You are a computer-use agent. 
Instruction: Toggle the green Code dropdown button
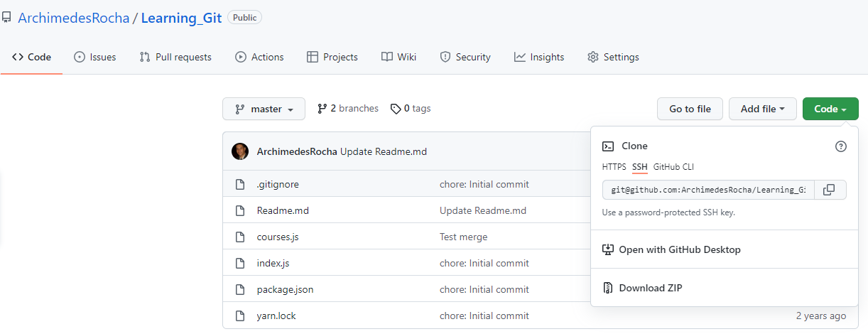coord(830,109)
